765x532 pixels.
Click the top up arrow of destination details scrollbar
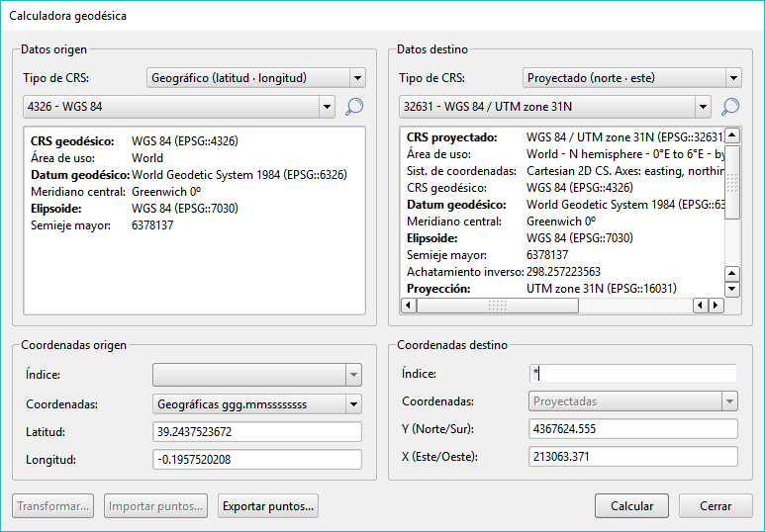732,136
